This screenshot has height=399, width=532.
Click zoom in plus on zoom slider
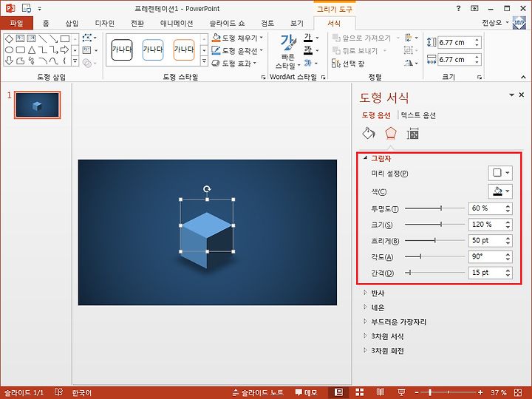coord(480,392)
